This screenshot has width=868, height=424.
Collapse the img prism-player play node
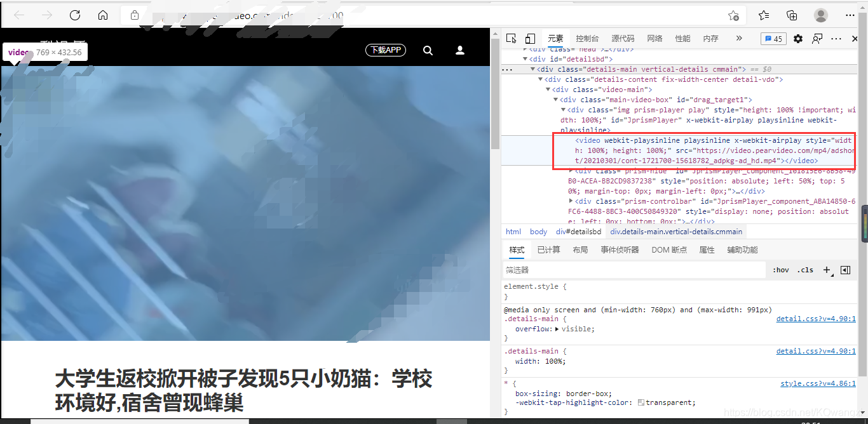coord(564,110)
